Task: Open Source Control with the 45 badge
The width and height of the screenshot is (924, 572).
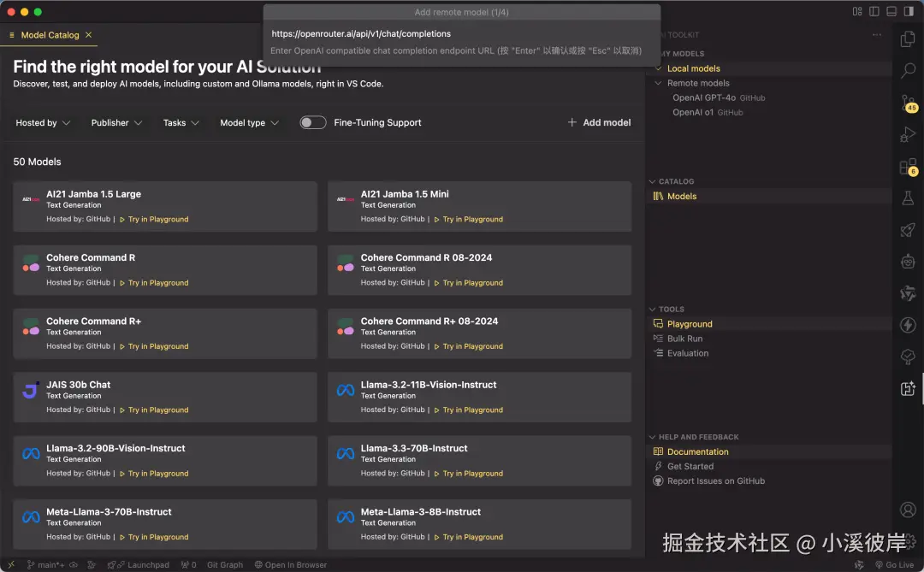Action: point(908,103)
